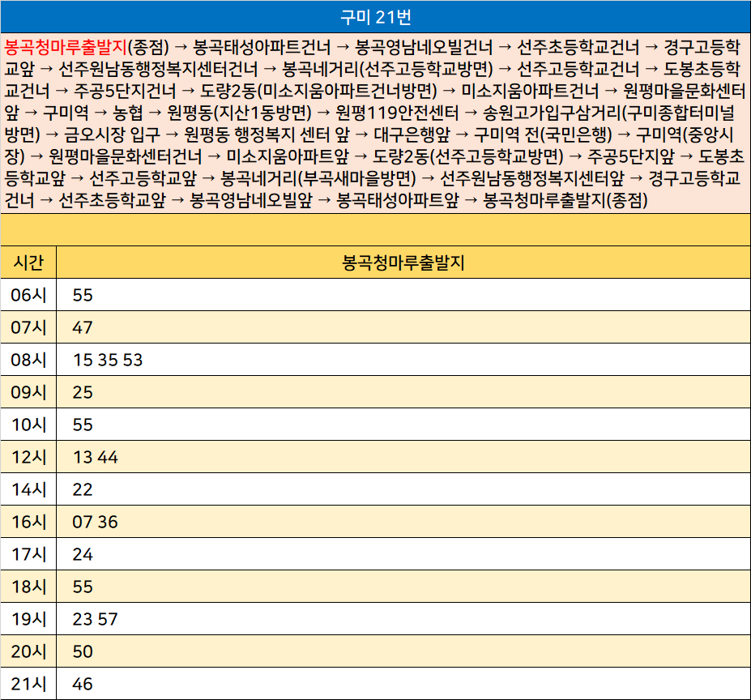Select the '08시' hour cell

point(28,360)
